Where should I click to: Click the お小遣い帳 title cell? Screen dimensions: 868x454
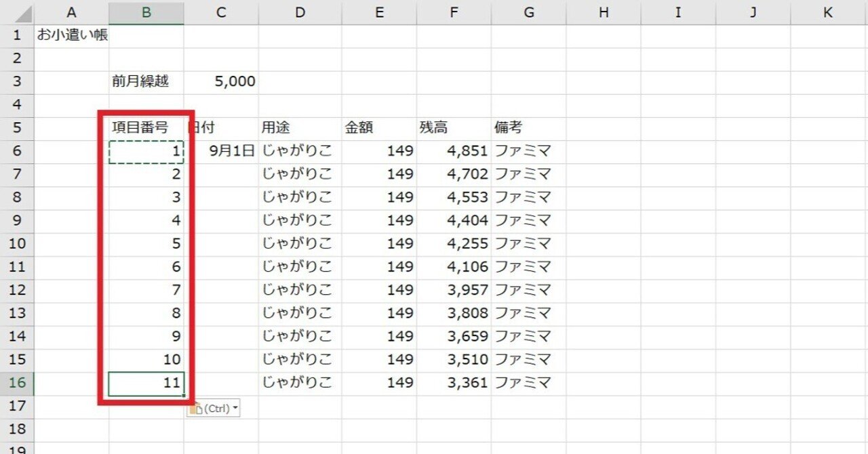tap(72, 35)
